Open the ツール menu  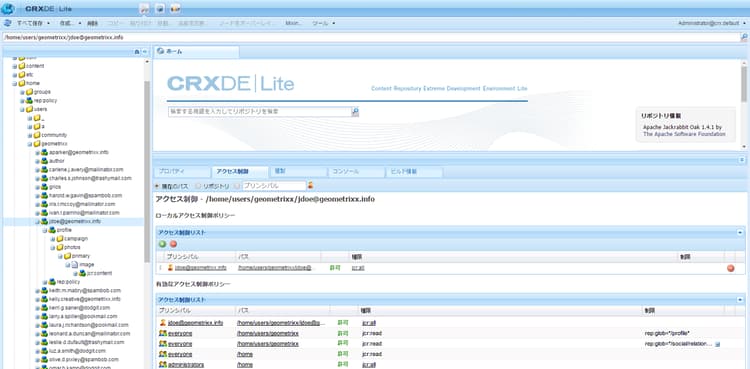tap(323, 23)
